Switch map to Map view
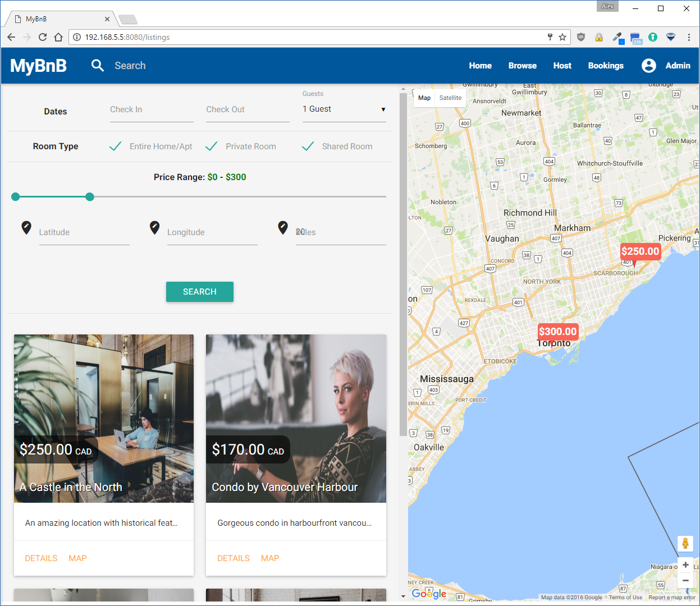This screenshot has height=606, width=700. 424,98
